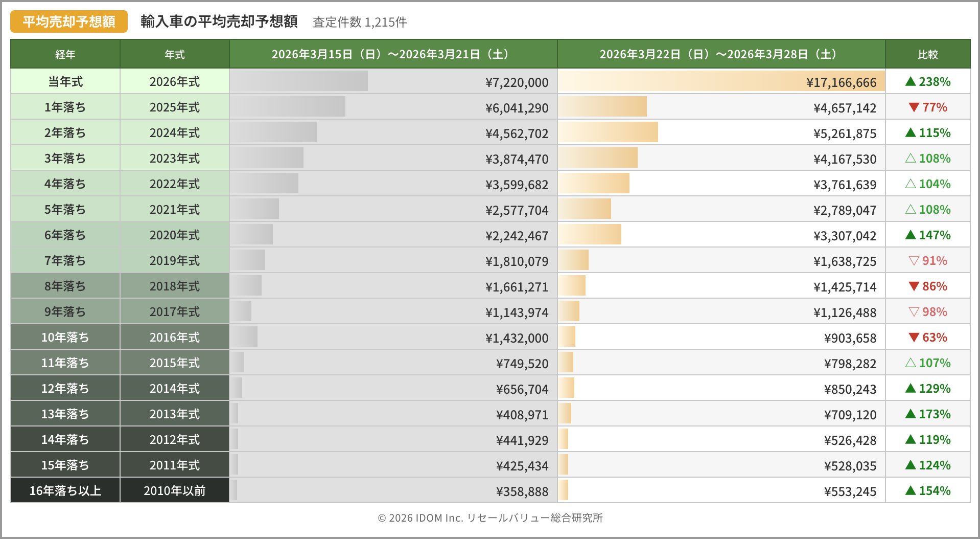Screen dimensions: 980x539
Task: Click the green up arrow beside 173%
Action: tap(910, 414)
